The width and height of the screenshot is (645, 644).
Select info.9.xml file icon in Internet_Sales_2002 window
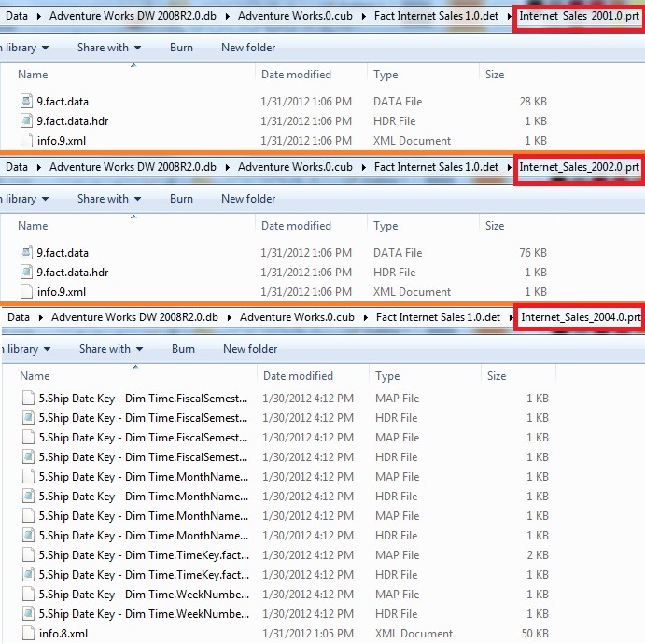click(26, 291)
